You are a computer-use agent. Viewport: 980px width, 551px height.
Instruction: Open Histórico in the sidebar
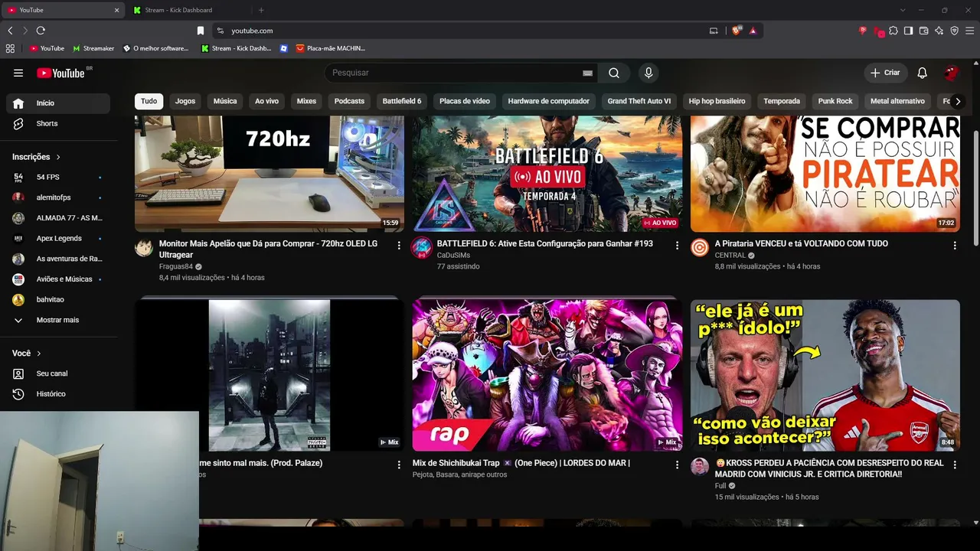click(58, 394)
